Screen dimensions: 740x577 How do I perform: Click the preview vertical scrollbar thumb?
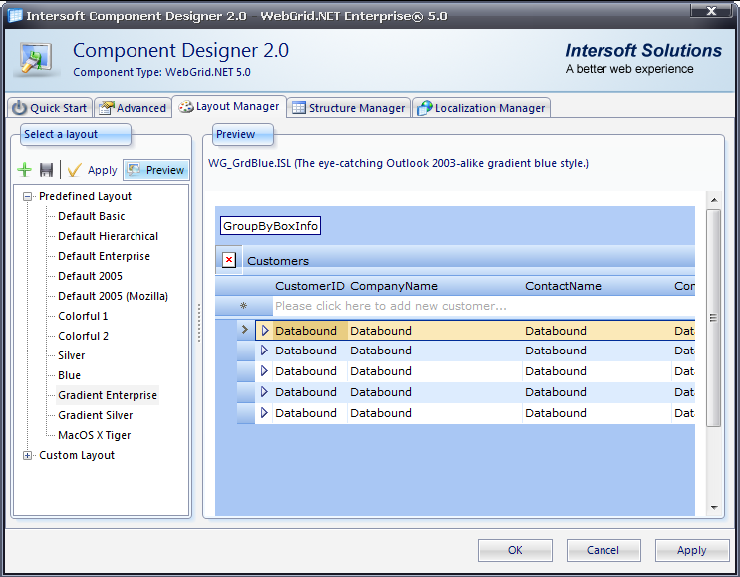(713, 318)
